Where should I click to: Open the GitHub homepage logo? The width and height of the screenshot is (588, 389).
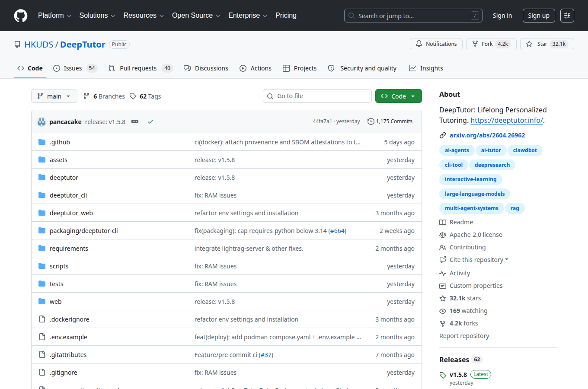coord(21,16)
